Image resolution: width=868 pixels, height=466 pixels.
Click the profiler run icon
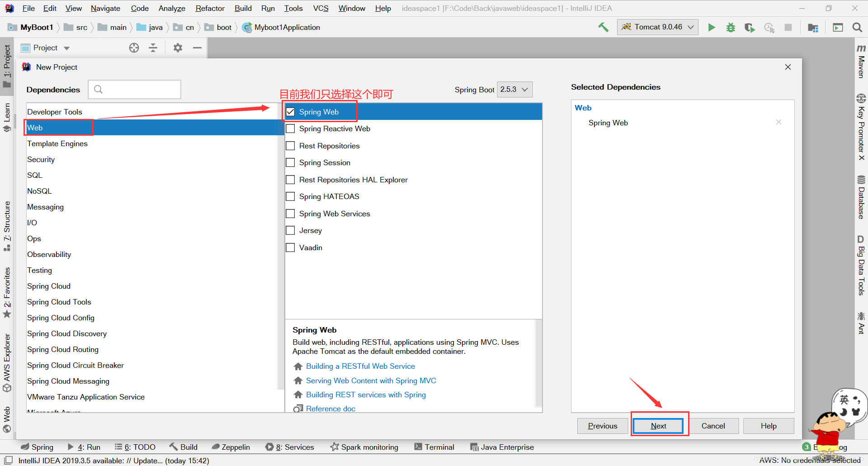[769, 28]
